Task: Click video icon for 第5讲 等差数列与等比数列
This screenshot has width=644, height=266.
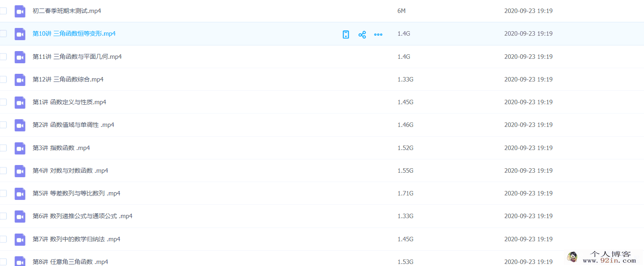Action: 20,194
